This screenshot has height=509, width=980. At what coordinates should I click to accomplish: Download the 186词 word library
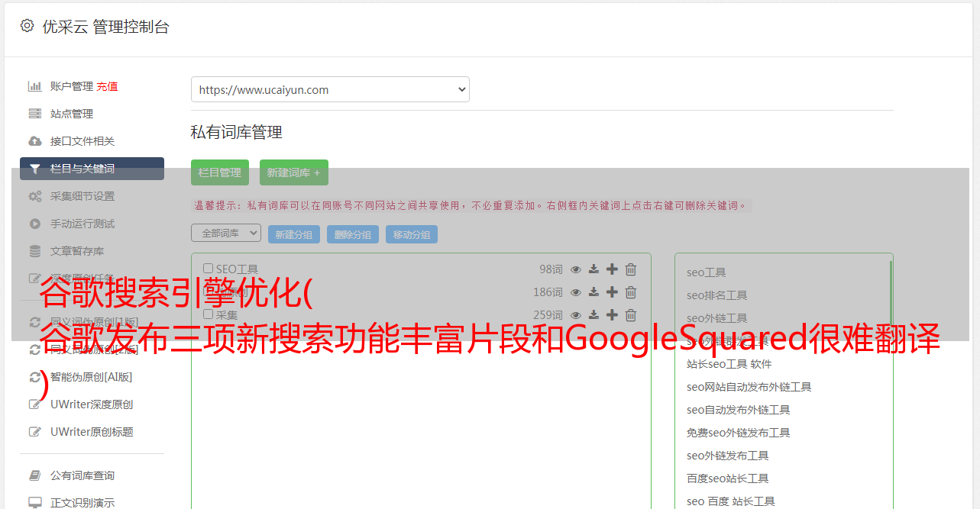pyautogui.click(x=593, y=292)
